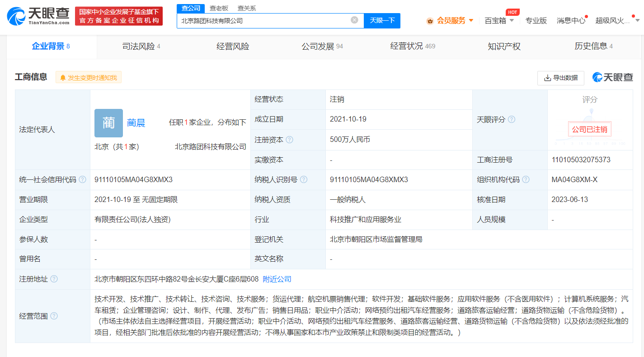Image resolution: width=644 pixels, height=357 pixels.
Task: Switch to the 查老板 search tab
Action: [219, 8]
